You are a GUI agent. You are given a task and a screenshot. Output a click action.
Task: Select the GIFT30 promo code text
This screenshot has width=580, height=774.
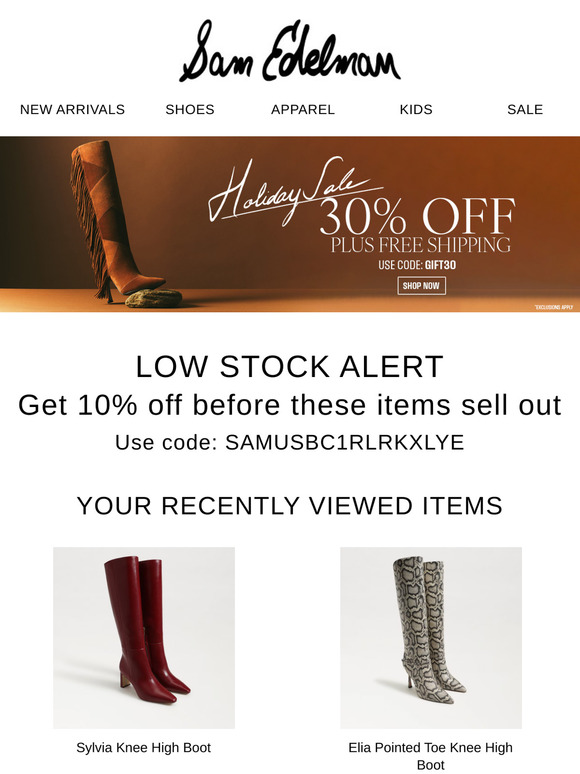(x=440, y=265)
